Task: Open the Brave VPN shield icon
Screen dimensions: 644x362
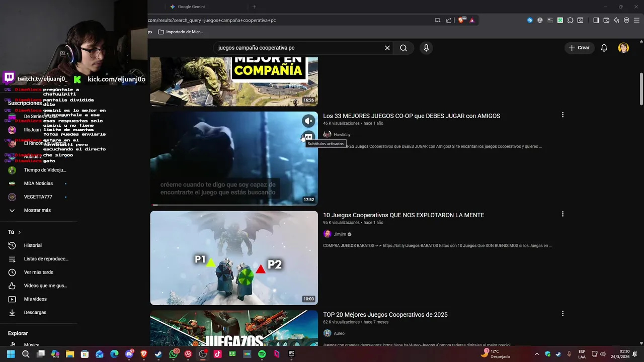Action: coord(626,20)
